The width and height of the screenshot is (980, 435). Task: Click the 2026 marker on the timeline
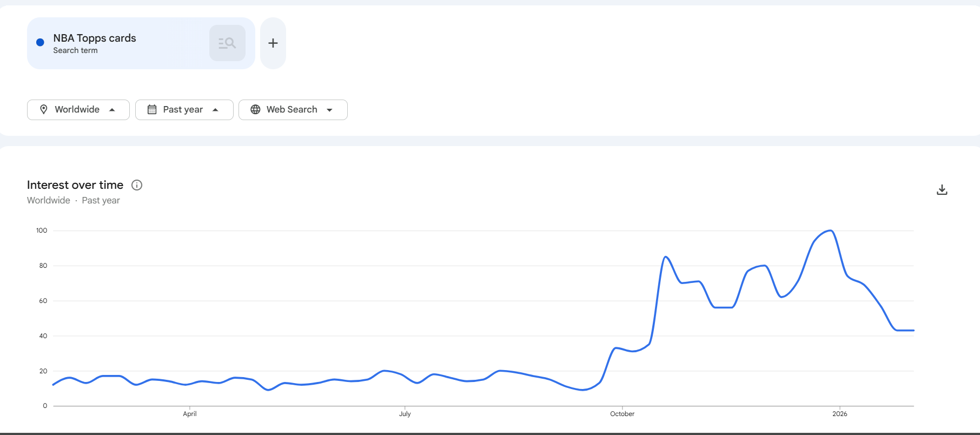point(839,413)
